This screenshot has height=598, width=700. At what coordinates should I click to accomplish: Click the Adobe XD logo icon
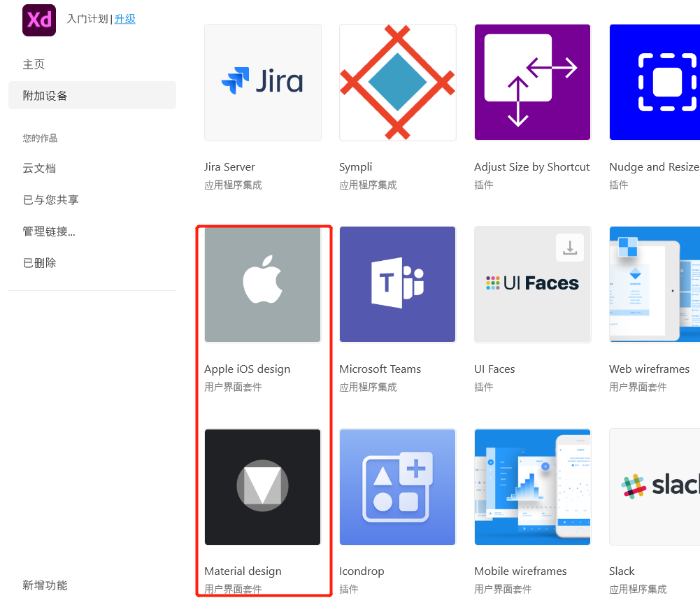point(38,20)
